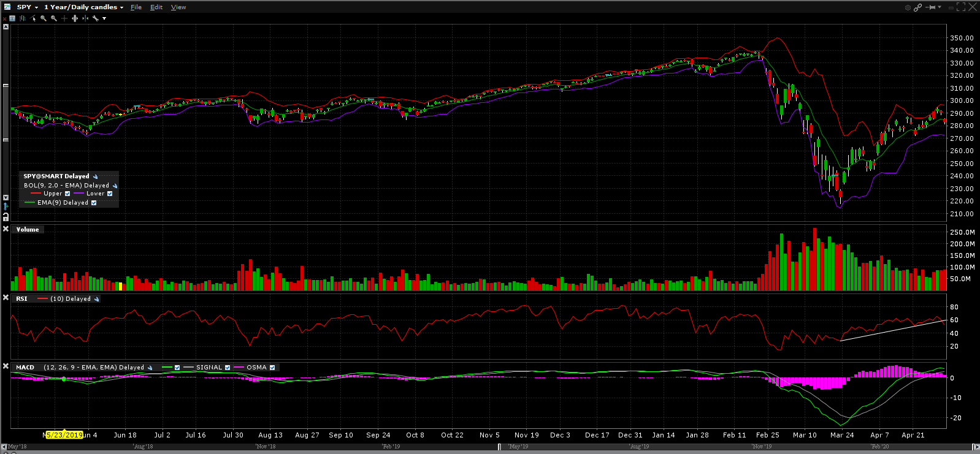Click the 350.00 price axis label

(x=962, y=38)
